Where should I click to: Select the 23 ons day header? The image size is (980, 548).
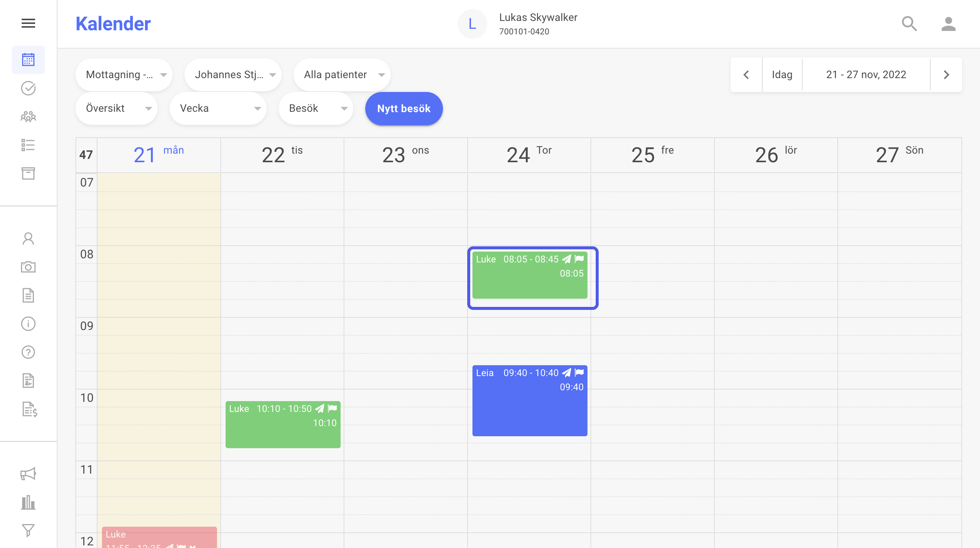(x=406, y=155)
